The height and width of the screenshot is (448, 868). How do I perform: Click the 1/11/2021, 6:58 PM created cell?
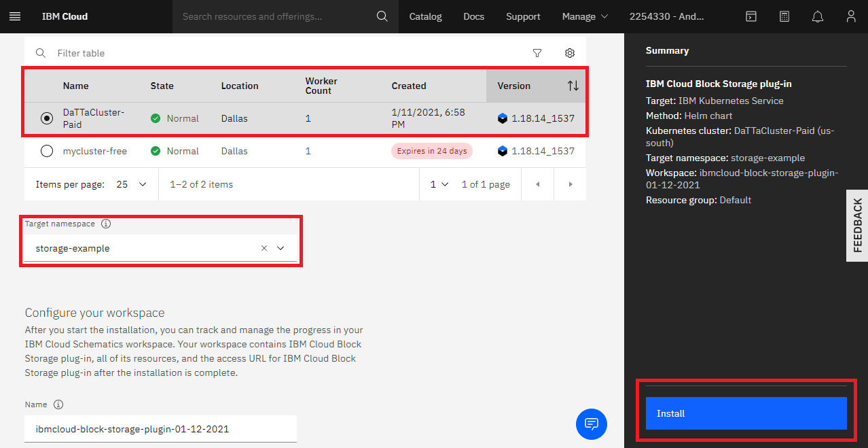(x=429, y=118)
